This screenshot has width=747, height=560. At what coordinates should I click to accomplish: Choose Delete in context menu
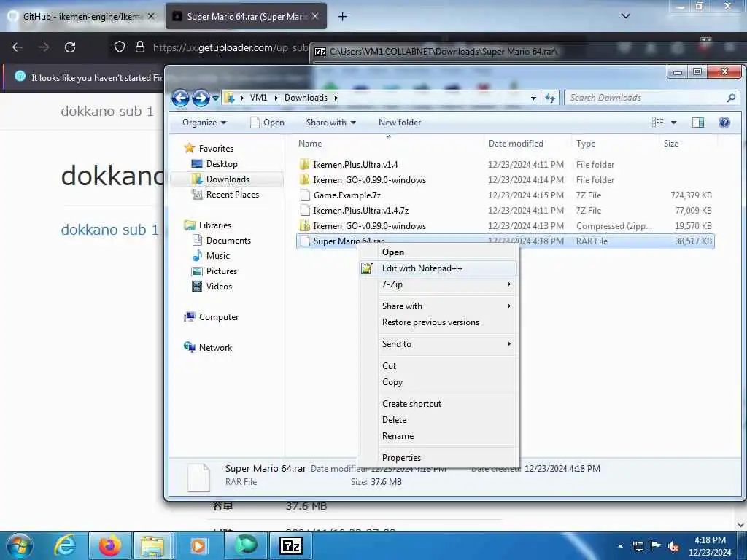(x=438, y=420)
